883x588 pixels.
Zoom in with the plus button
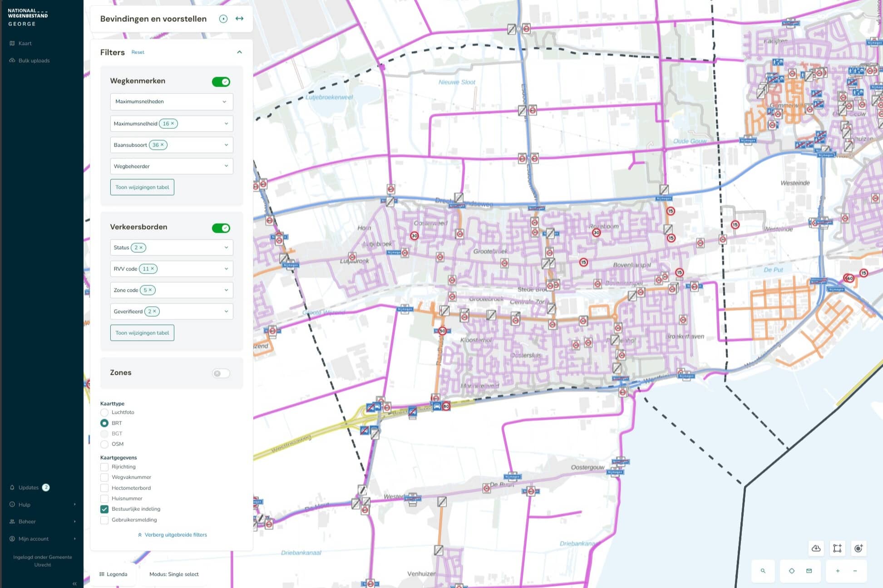point(838,571)
